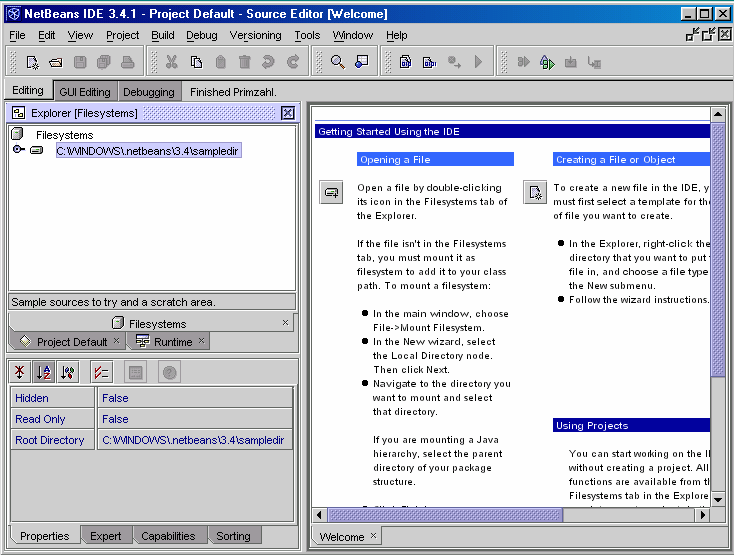Viewport: 734px width, 555px height.
Task: Click the New file toolbar icon
Action: click(32, 62)
